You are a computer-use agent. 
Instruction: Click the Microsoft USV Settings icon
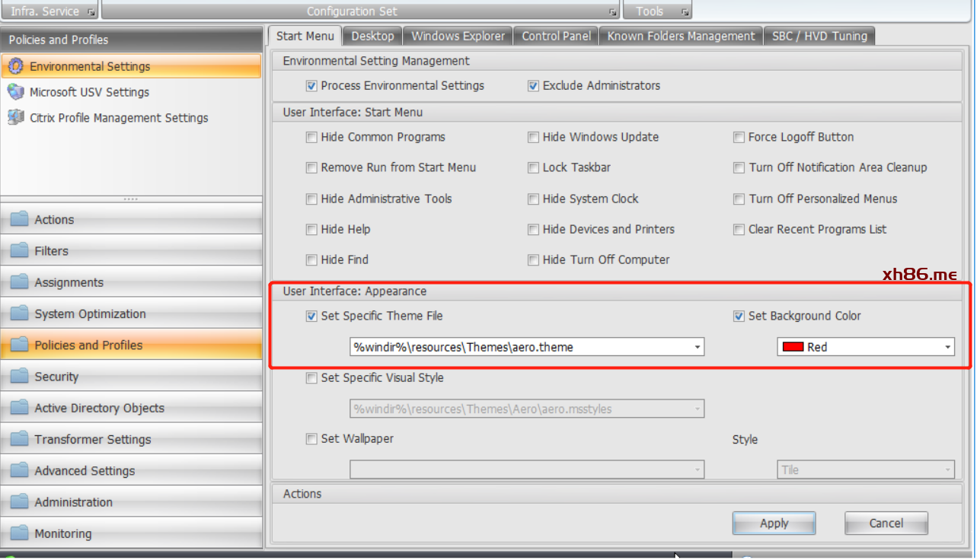click(x=15, y=92)
